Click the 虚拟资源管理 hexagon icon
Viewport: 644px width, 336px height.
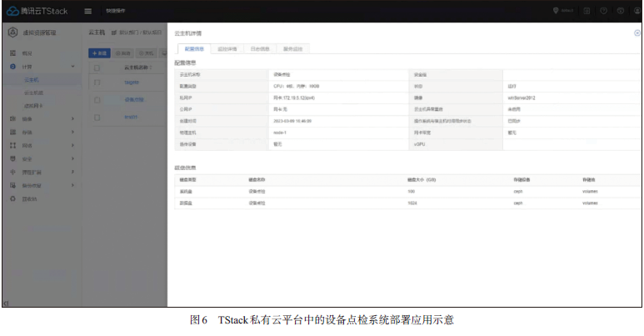[12, 33]
